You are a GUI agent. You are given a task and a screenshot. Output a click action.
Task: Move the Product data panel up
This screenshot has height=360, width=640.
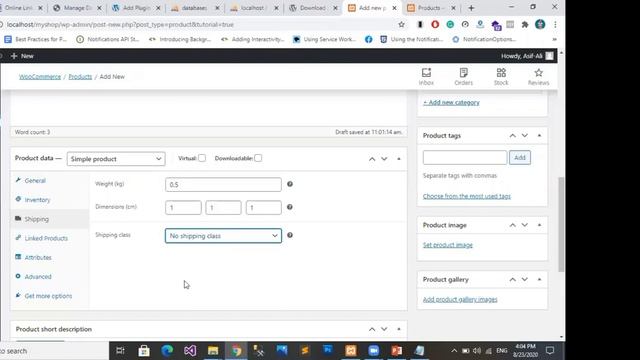(x=372, y=159)
